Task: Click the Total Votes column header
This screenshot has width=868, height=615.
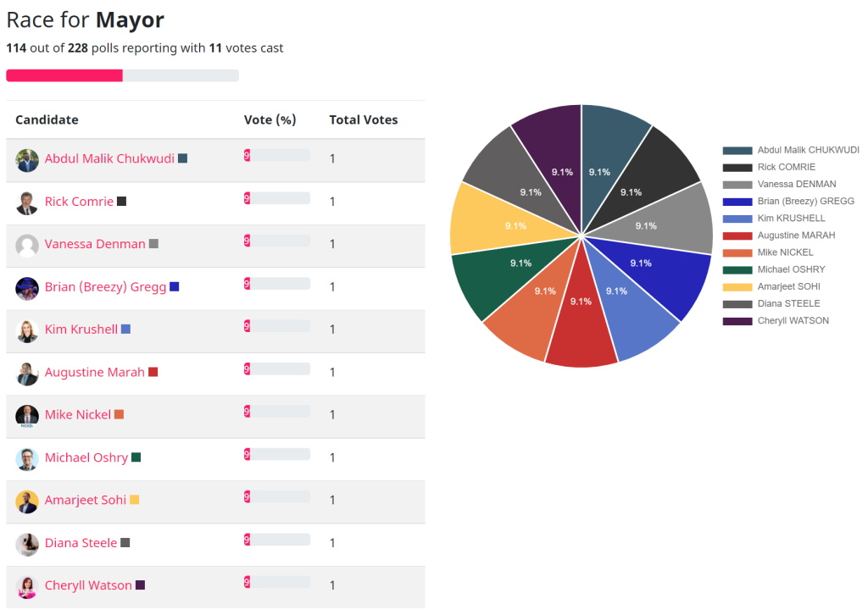Action: 363,120
